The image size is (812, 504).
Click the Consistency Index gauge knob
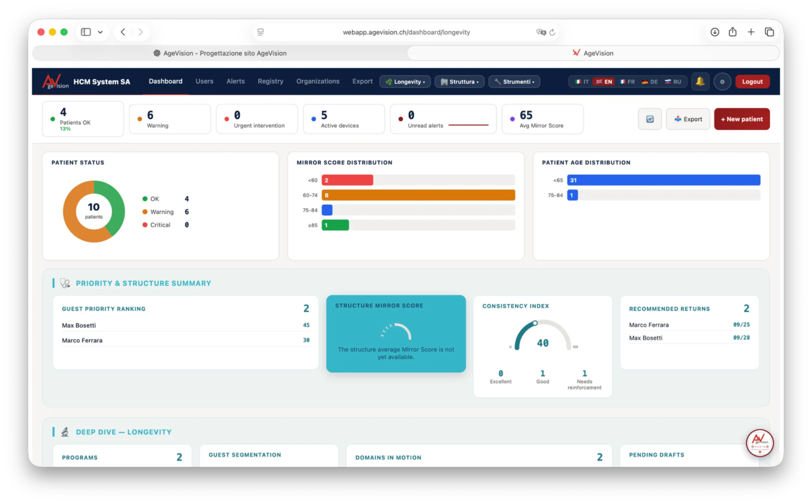[535, 323]
